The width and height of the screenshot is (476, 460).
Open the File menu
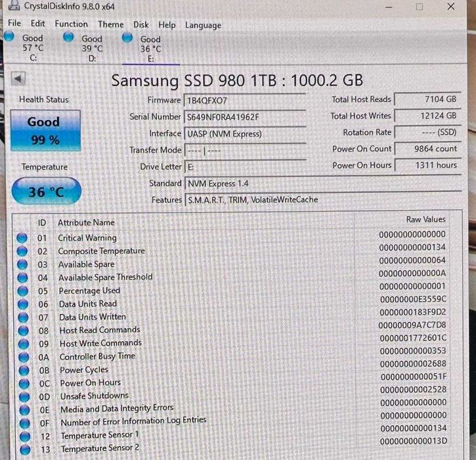[x=14, y=23]
